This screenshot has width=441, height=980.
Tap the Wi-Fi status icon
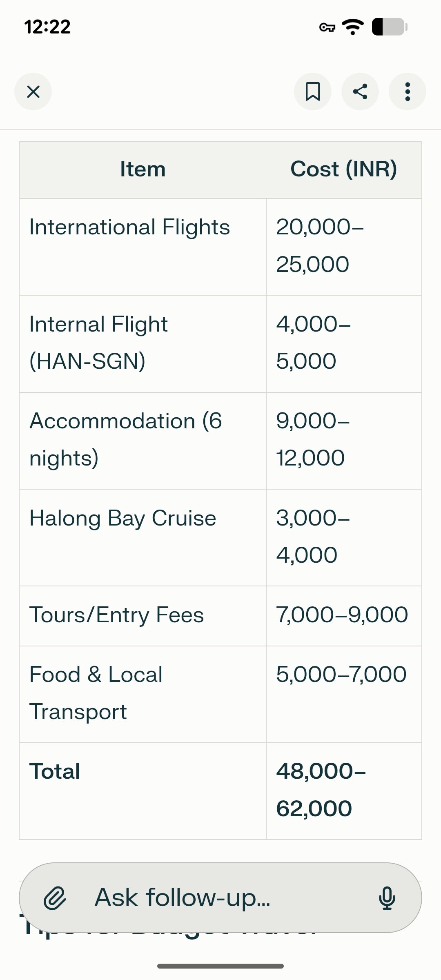click(x=353, y=27)
